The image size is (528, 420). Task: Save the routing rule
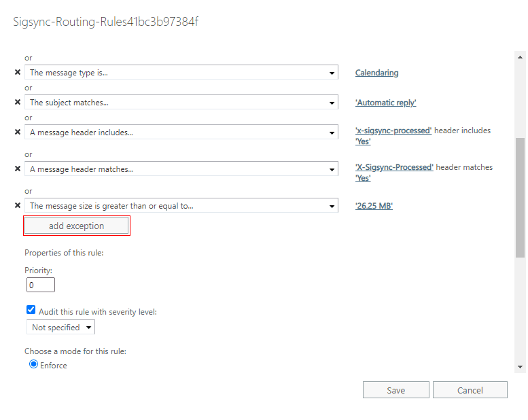click(395, 390)
